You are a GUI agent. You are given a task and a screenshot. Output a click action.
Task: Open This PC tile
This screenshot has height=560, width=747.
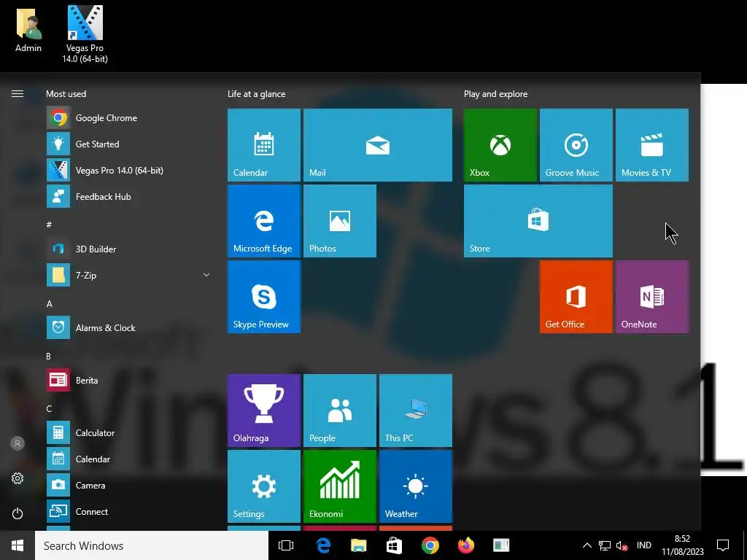pyautogui.click(x=415, y=411)
